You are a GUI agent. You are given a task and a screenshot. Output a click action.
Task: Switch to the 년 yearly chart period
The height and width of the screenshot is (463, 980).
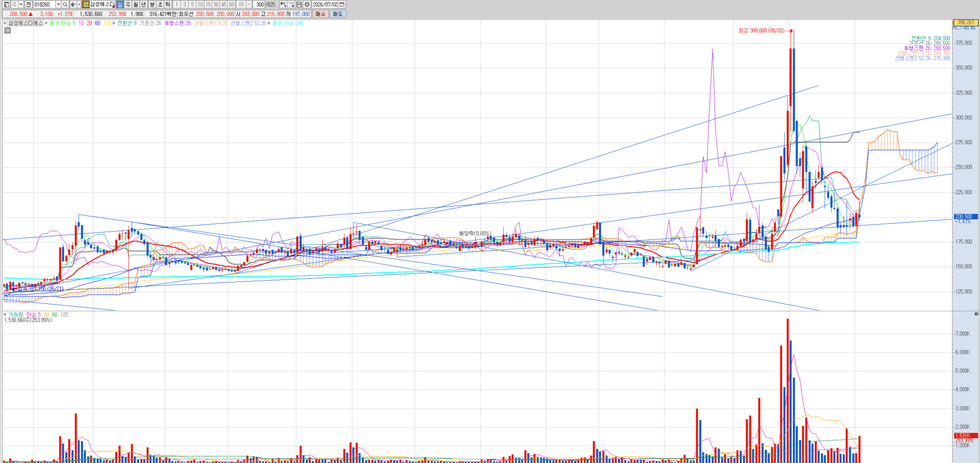tap(144, 5)
